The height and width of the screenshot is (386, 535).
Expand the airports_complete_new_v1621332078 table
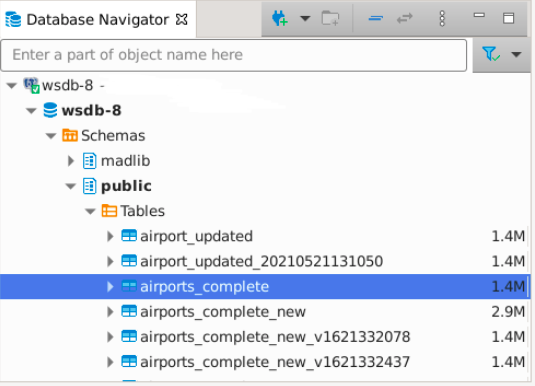tap(110, 337)
